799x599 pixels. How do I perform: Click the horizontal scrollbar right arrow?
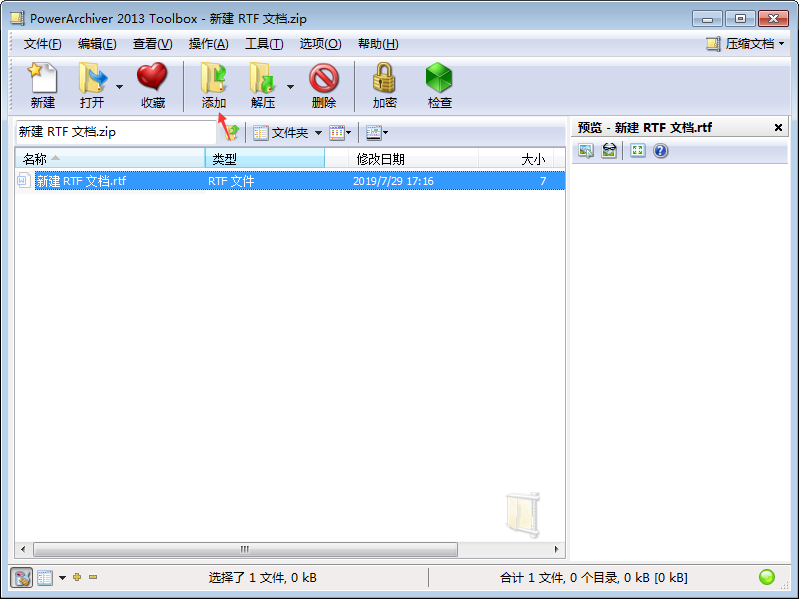click(x=556, y=549)
